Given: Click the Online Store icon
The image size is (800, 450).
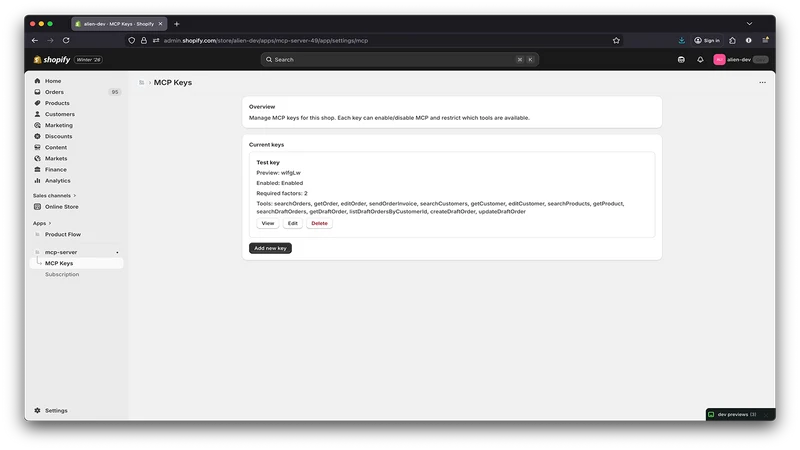Looking at the screenshot, I should click(x=37, y=207).
